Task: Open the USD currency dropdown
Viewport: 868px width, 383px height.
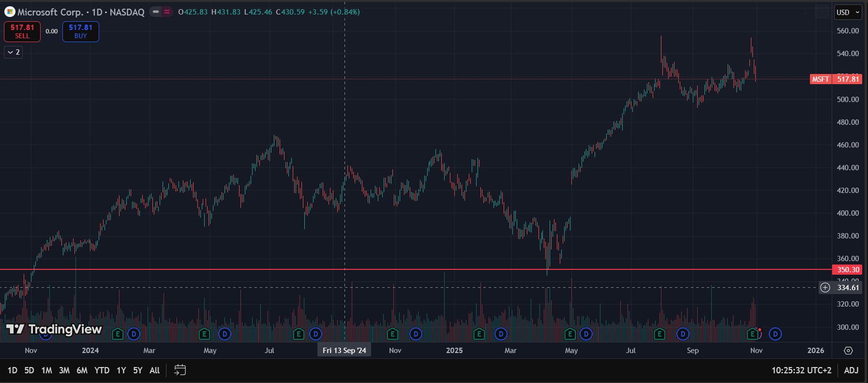Action: pyautogui.click(x=848, y=13)
